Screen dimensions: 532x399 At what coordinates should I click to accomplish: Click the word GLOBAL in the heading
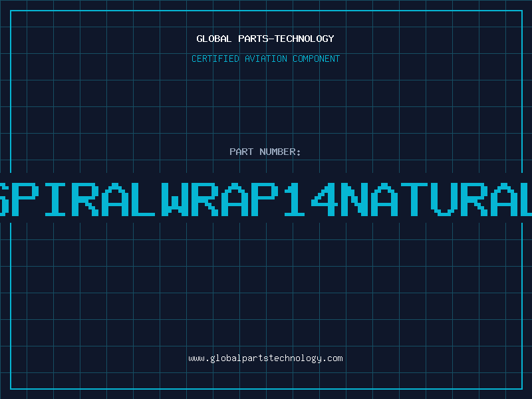click(x=213, y=39)
